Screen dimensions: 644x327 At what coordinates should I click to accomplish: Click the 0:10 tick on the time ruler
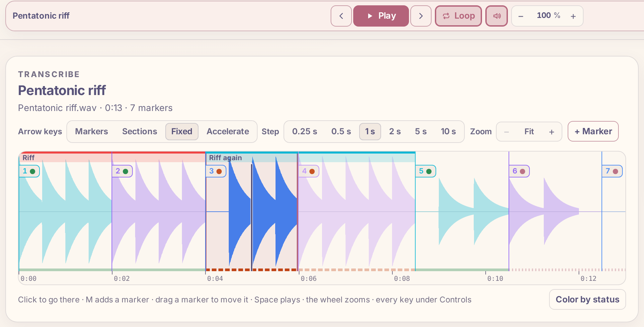[x=495, y=278]
